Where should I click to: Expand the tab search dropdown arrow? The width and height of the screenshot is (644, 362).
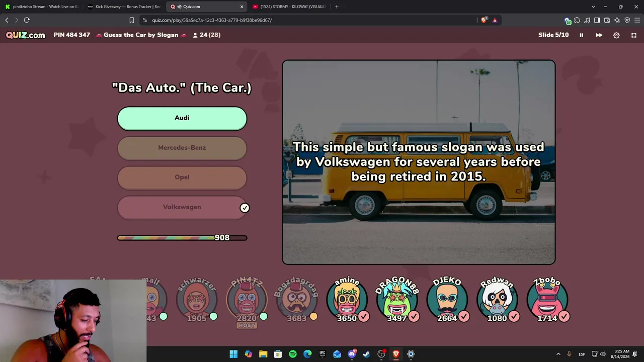point(593,7)
